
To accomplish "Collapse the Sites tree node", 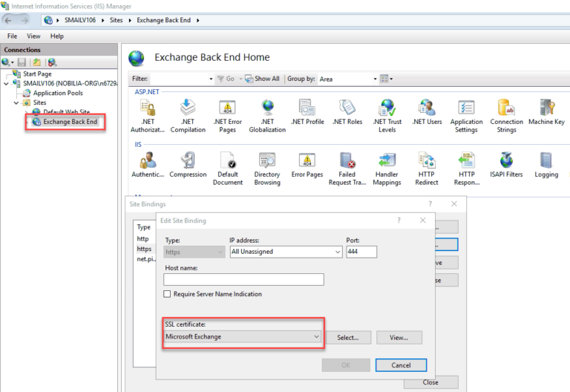I will (16, 103).
